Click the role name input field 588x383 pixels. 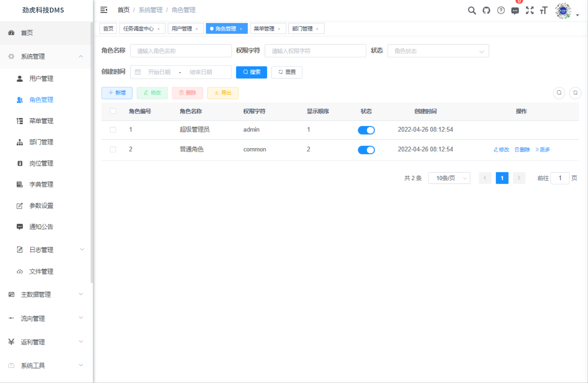181,51
